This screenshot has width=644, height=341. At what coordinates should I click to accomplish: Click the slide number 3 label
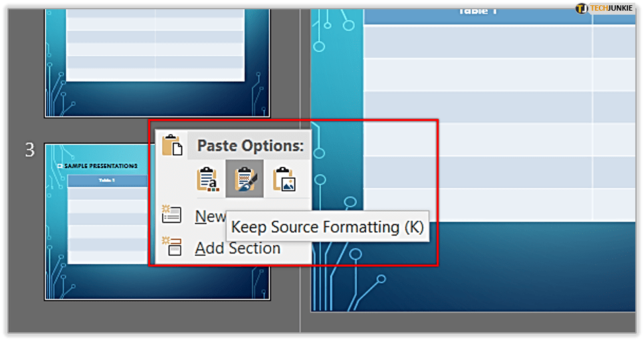click(30, 150)
